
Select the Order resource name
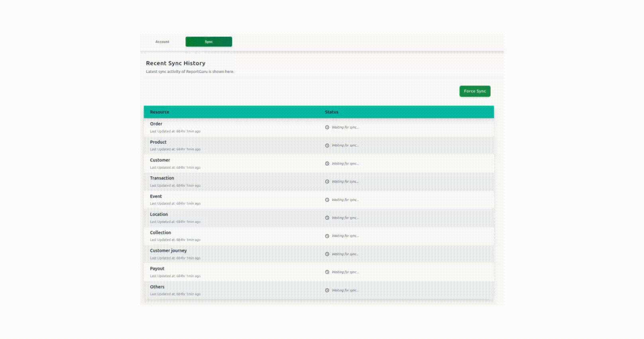point(156,124)
